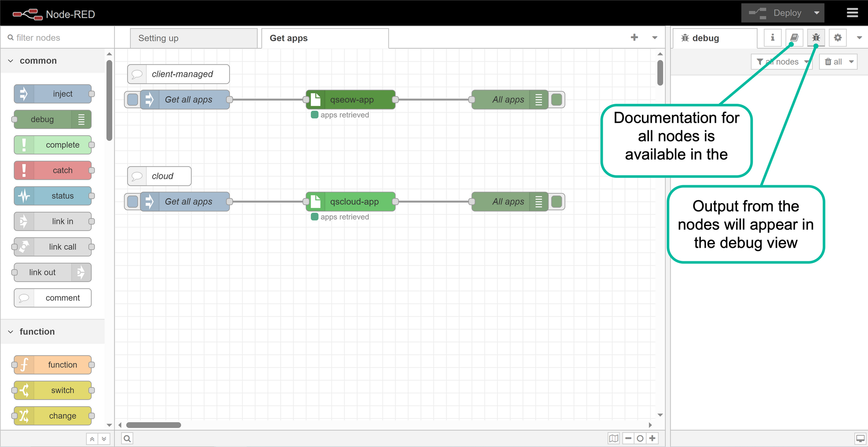Open the help documentation book icon
The height and width of the screenshot is (447, 868).
click(x=794, y=38)
